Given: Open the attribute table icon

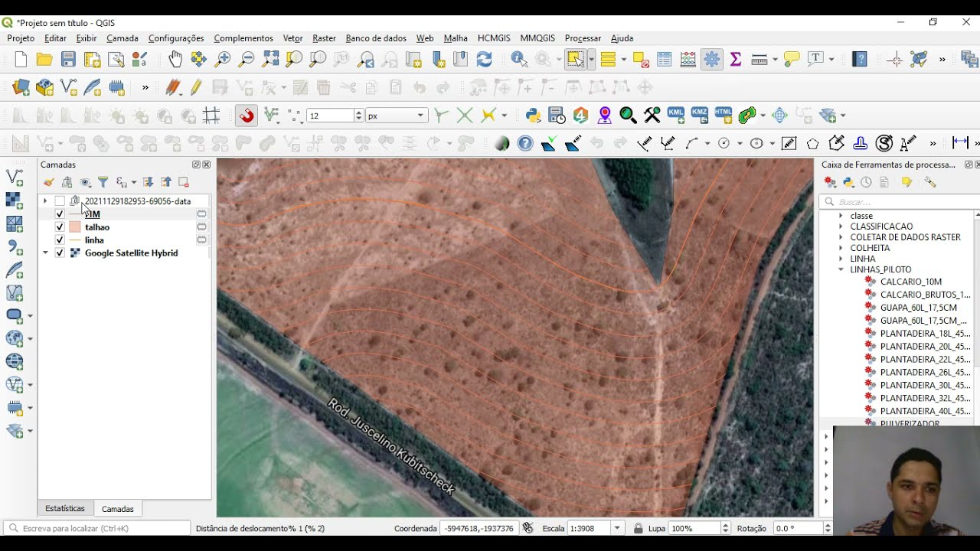Looking at the screenshot, I should pos(664,59).
